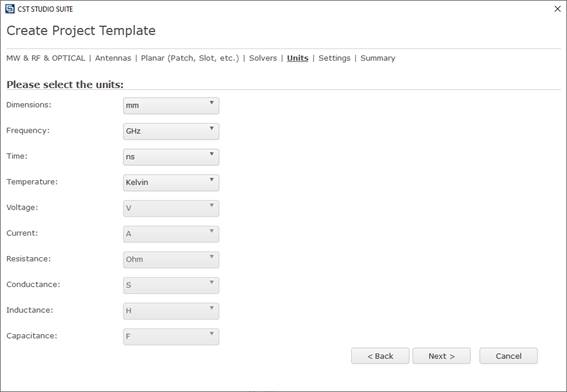This screenshot has height=392, width=567.
Task: View the Summary step
Action: [378, 58]
